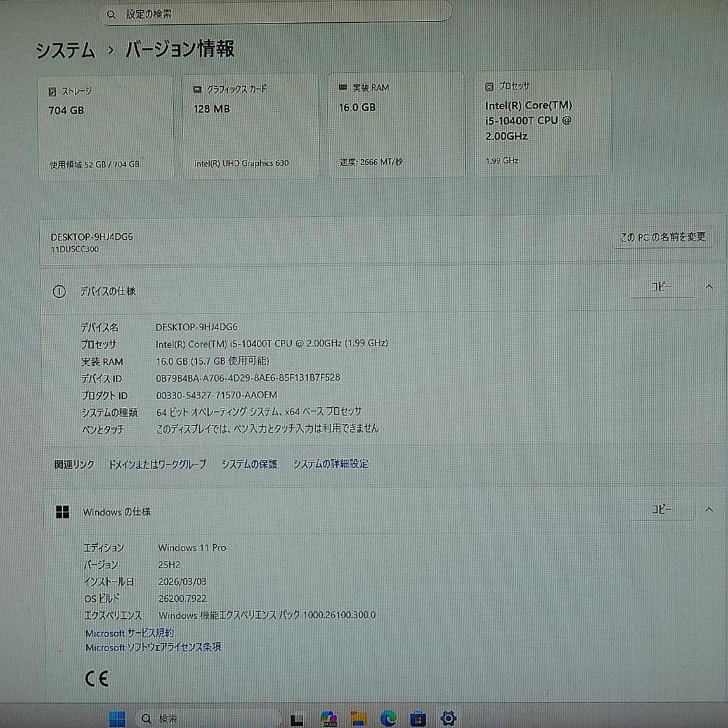Select the pen and touch availability text
Screen dimensions: 728x728
coord(268,429)
